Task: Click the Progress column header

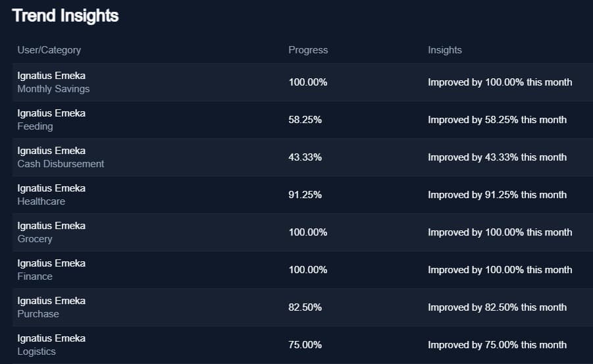Action: [x=308, y=50]
